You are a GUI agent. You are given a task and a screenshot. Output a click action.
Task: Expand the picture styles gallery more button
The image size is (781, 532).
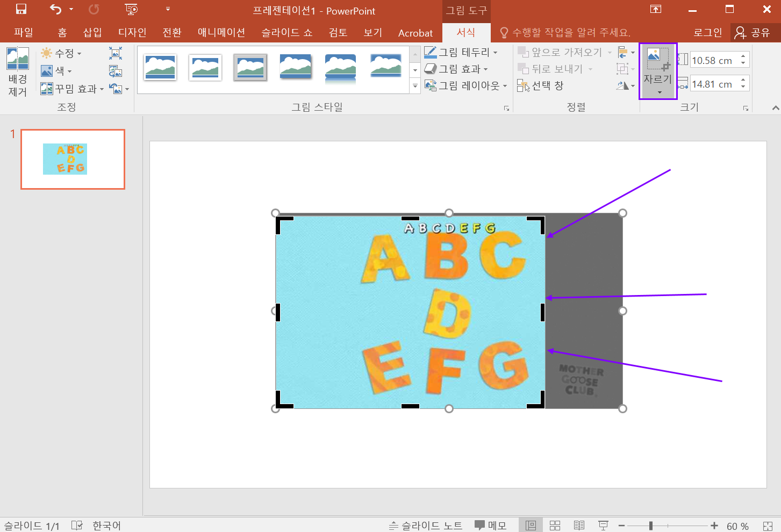(415, 86)
